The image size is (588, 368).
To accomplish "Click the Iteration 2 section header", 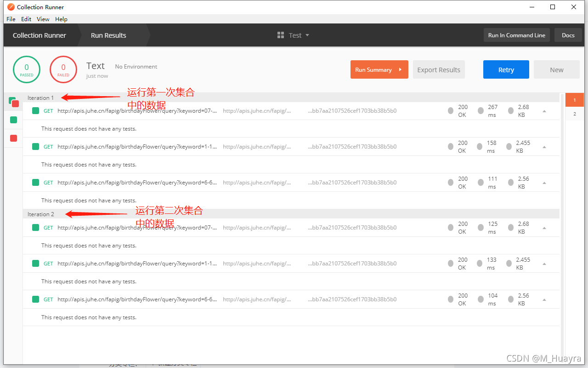I will tap(41, 214).
